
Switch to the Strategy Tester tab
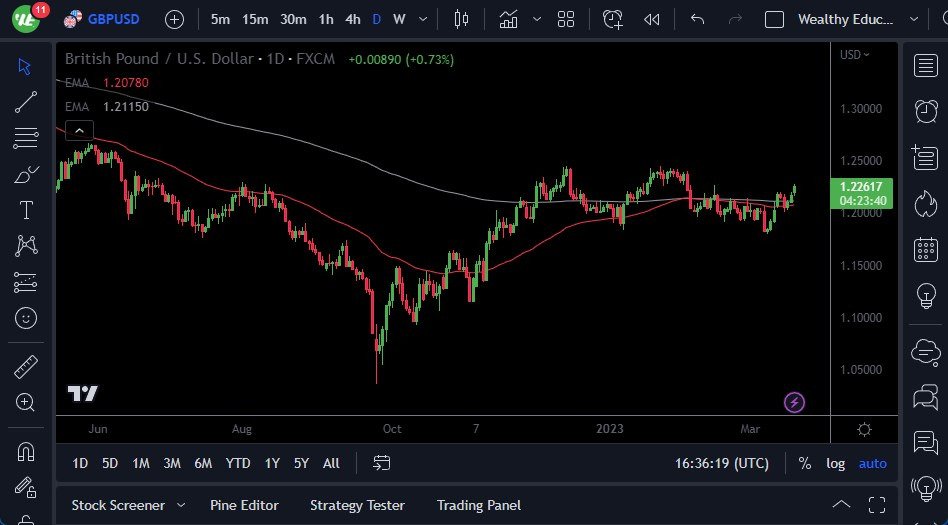click(x=357, y=505)
